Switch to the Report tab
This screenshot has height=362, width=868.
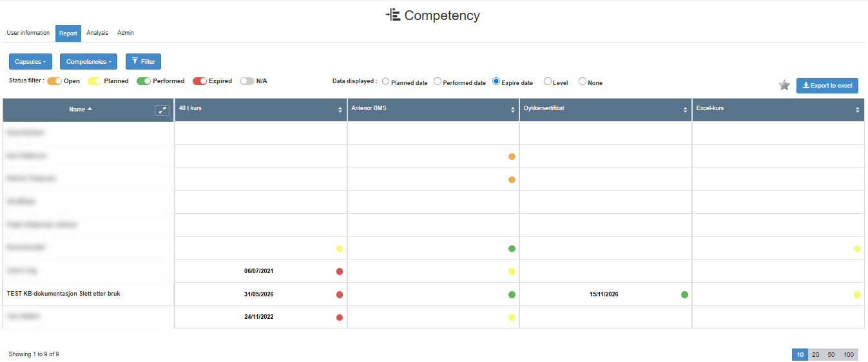point(68,33)
